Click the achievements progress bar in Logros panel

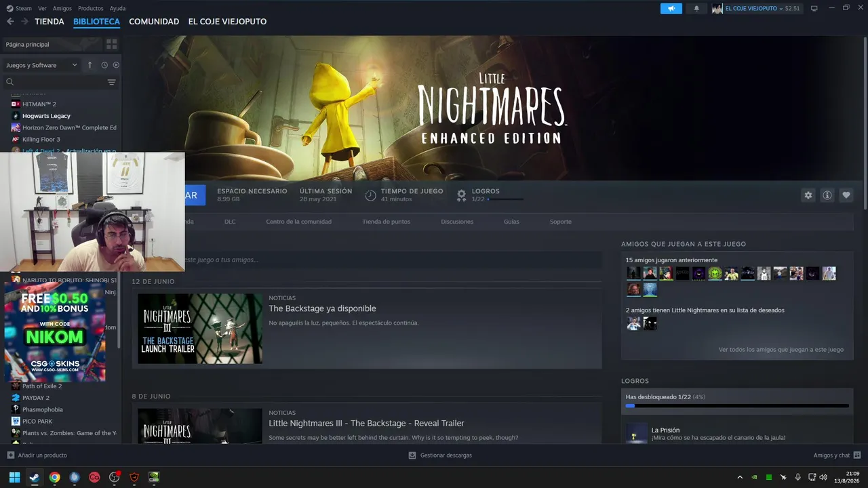click(737, 406)
